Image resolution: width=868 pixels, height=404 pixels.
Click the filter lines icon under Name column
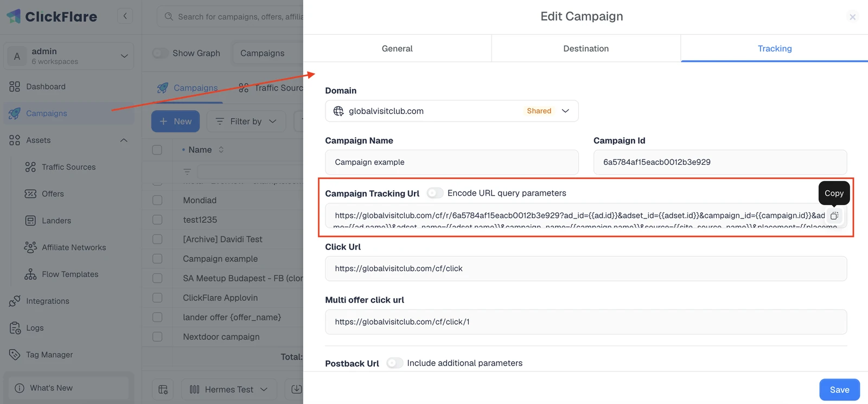(187, 172)
